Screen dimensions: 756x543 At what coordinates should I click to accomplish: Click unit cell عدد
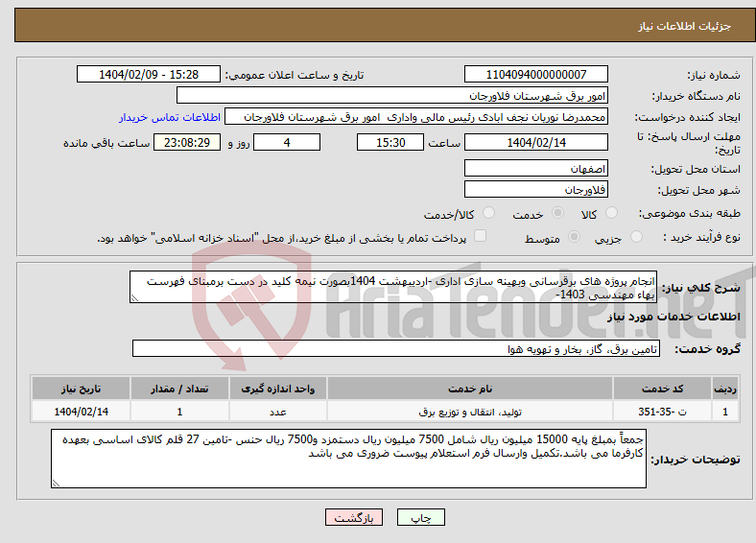coord(278,412)
